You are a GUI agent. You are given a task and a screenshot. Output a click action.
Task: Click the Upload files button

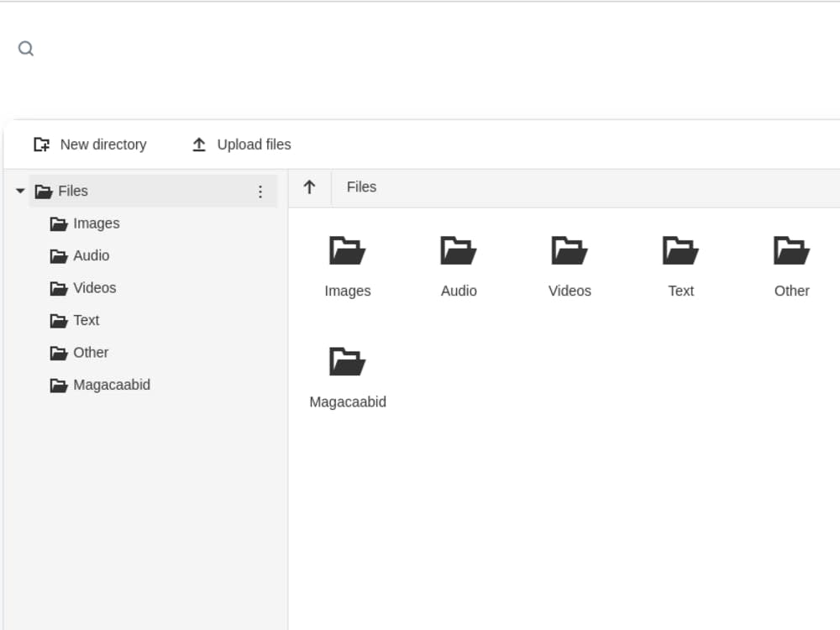tap(239, 144)
